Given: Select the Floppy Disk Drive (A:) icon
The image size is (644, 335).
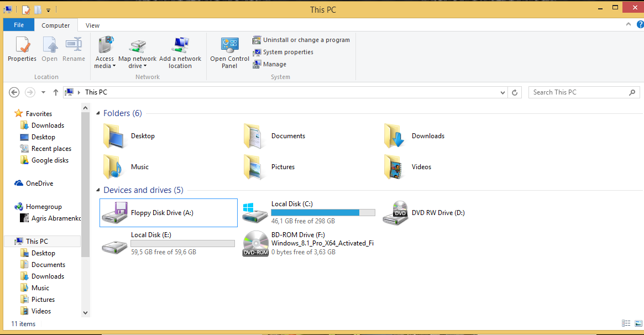Looking at the screenshot, I should [115, 213].
